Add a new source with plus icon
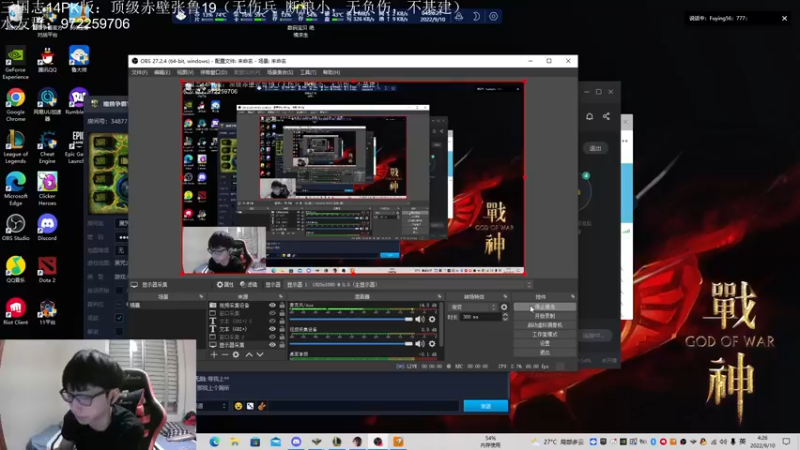Viewport: 800px width, 450px height. click(214, 355)
